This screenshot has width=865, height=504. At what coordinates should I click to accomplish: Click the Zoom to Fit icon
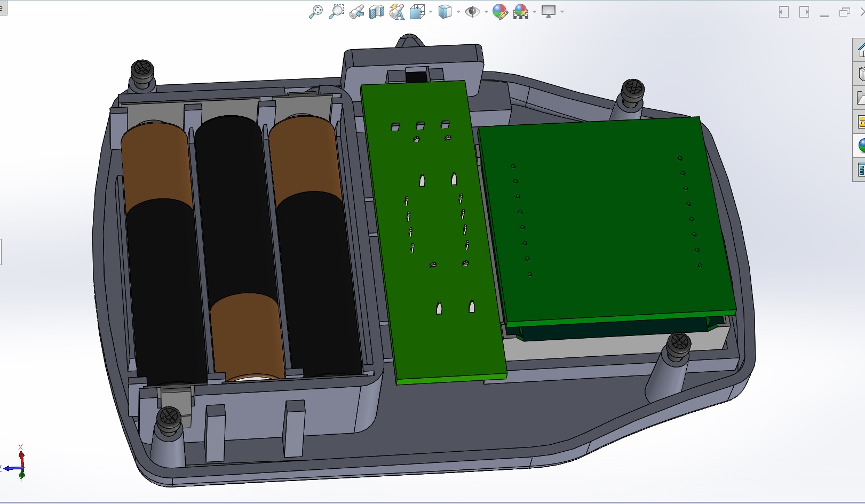pyautogui.click(x=315, y=12)
